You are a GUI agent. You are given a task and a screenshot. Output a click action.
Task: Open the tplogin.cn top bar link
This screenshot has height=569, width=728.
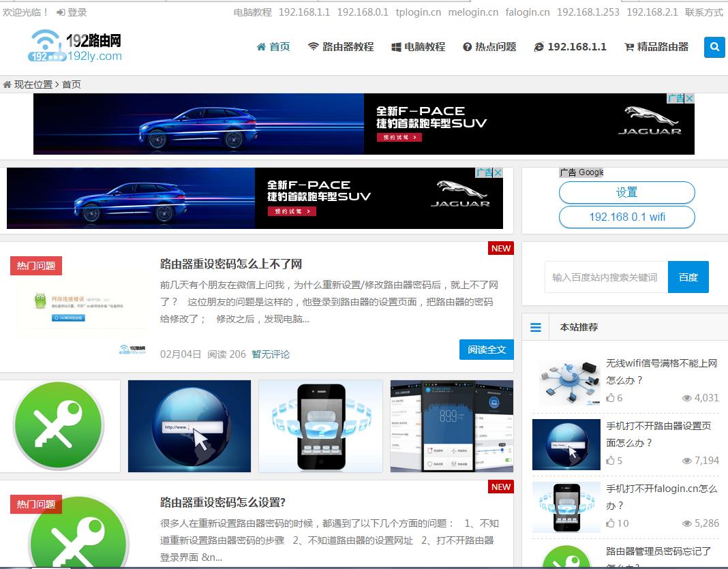(x=419, y=12)
